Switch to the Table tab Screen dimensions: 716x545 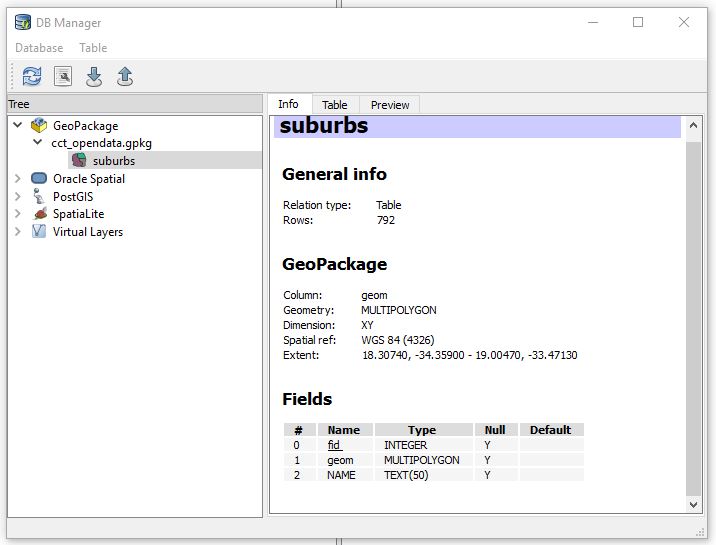pos(335,105)
